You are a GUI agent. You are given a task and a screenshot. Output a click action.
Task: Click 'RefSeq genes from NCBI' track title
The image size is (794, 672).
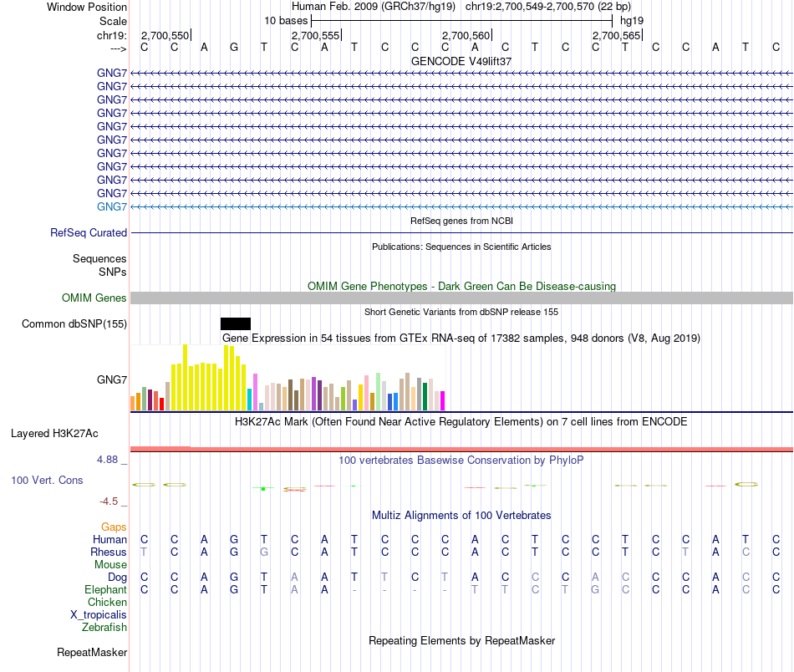pos(461,221)
